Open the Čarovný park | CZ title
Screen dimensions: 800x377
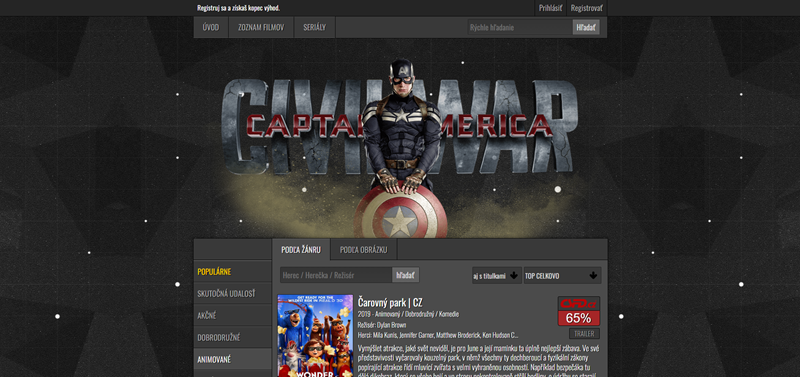(390, 301)
